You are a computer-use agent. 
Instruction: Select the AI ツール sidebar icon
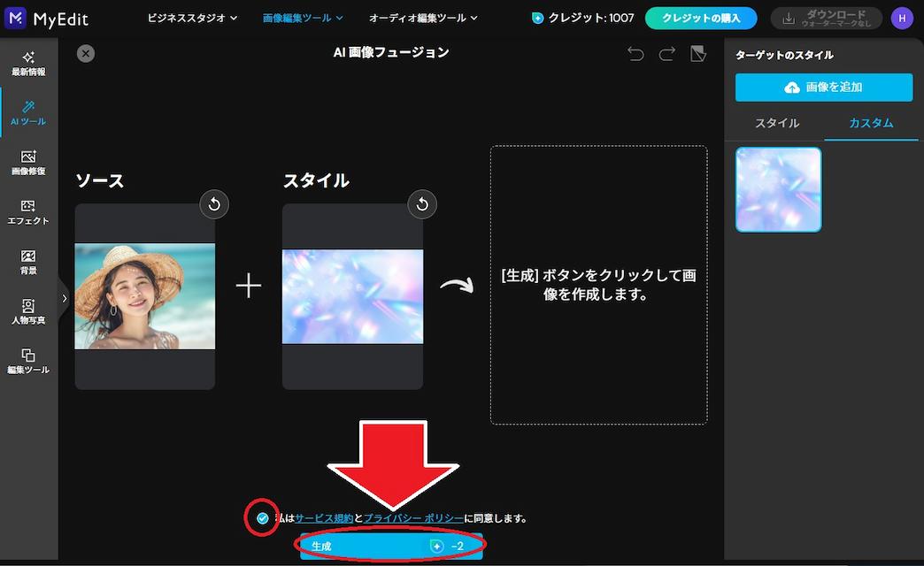click(x=28, y=113)
